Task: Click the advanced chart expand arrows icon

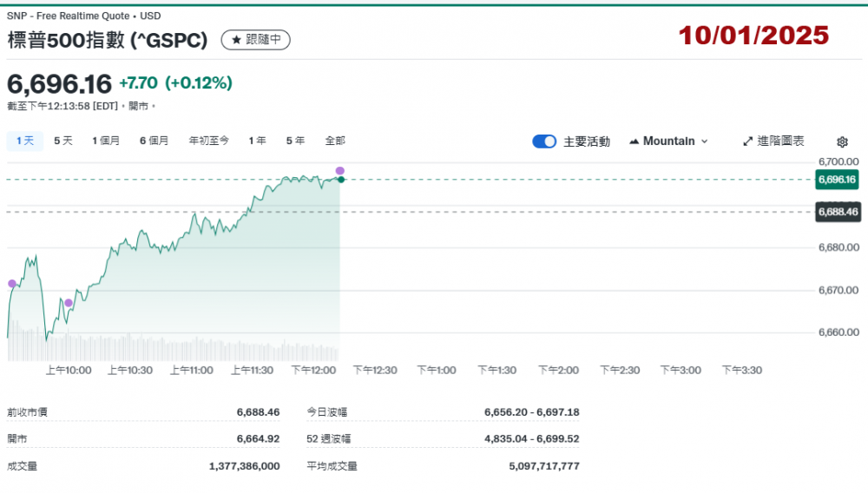Action: (748, 141)
